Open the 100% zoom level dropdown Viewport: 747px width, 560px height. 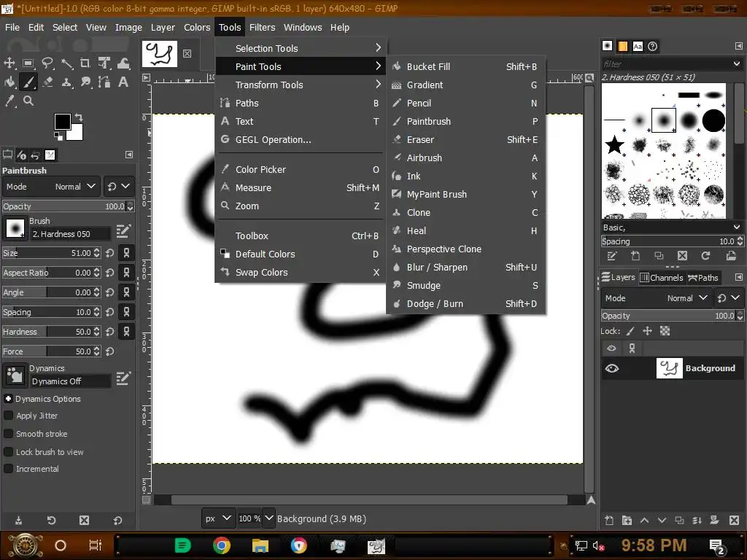click(x=268, y=518)
